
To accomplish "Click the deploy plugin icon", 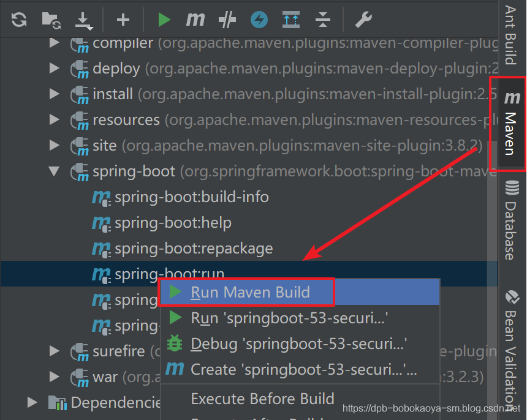I will [x=79, y=70].
